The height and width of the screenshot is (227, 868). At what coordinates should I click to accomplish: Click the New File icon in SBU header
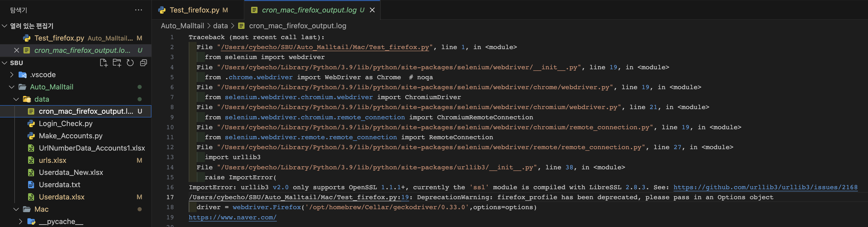point(103,63)
